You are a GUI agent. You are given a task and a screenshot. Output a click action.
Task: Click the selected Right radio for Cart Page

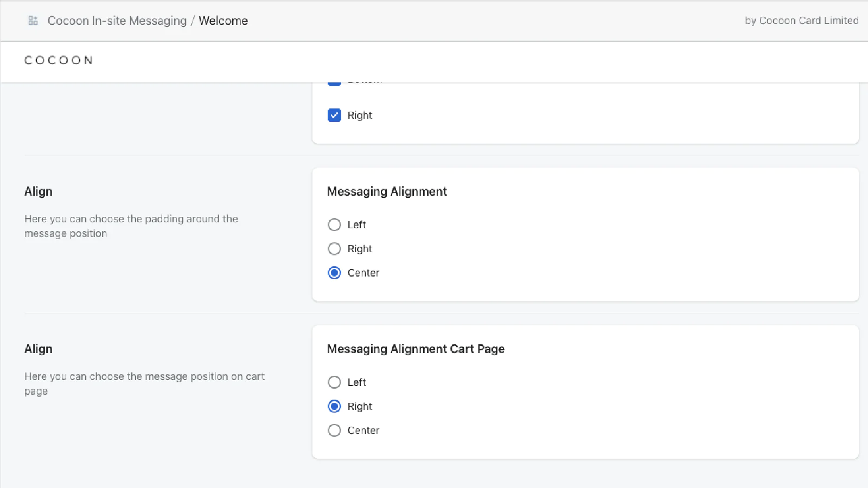pyautogui.click(x=334, y=406)
